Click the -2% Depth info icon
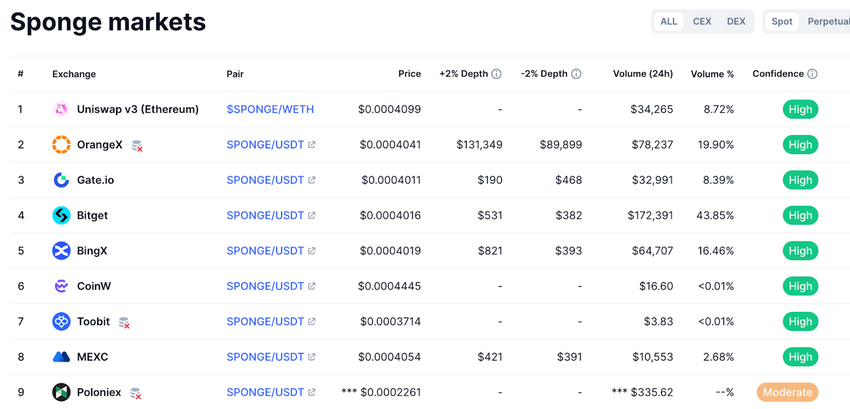 pyautogui.click(x=577, y=74)
